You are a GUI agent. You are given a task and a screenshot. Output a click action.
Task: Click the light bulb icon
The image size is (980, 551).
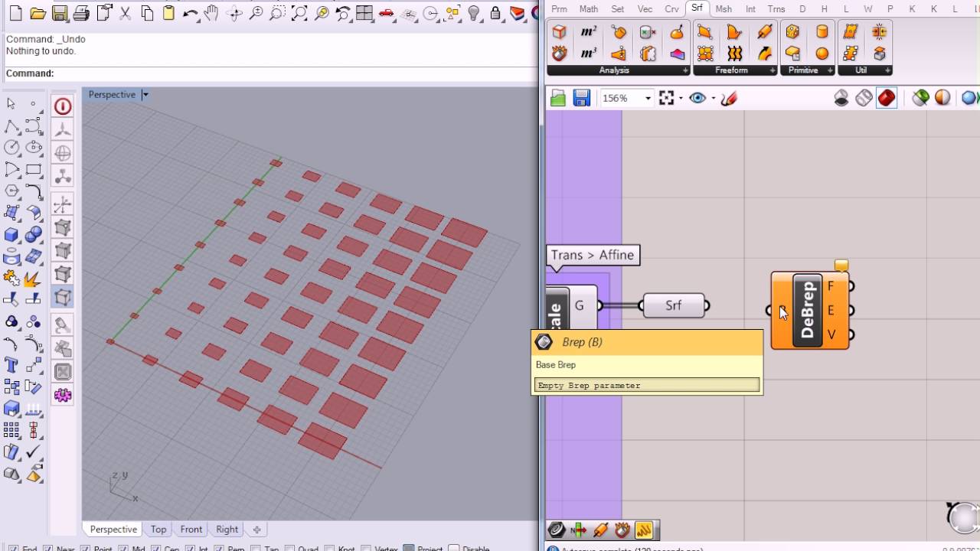(x=474, y=13)
